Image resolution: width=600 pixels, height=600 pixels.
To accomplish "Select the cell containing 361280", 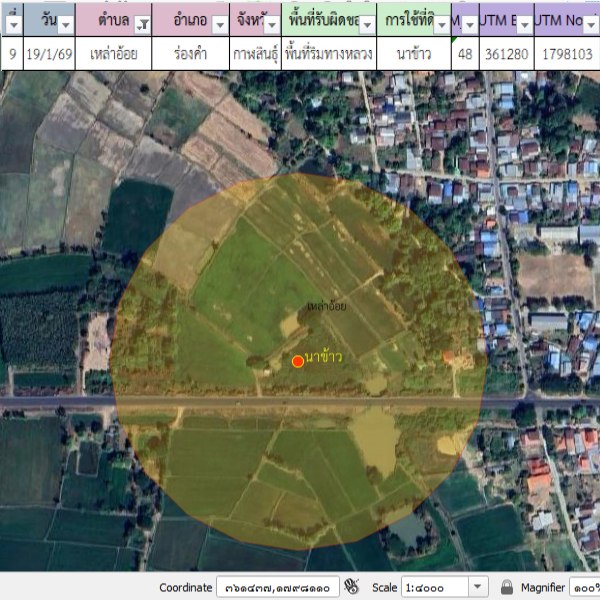I will point(506,54).
